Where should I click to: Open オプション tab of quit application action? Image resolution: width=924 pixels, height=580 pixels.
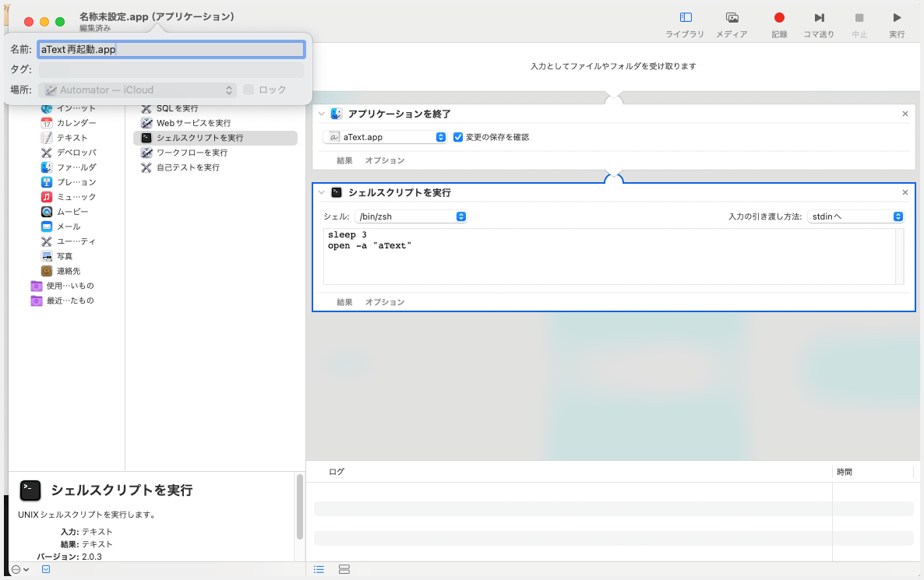(x=385, y=160)
